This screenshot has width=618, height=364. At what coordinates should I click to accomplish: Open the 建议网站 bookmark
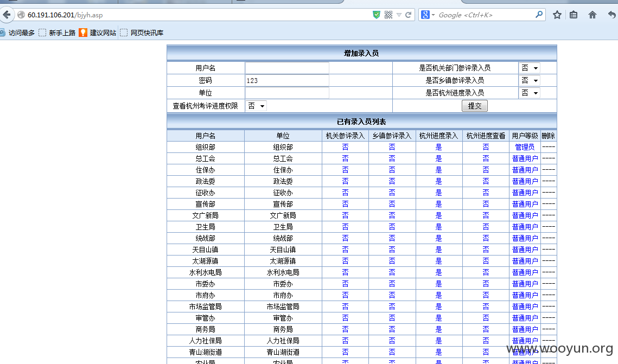point(98,33)
